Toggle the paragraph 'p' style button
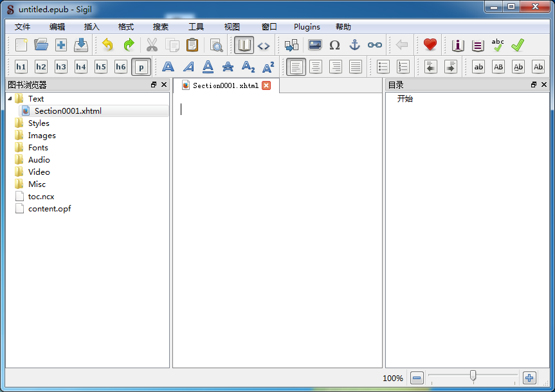This screenshot has height=392, width=555. coord(141,67)
